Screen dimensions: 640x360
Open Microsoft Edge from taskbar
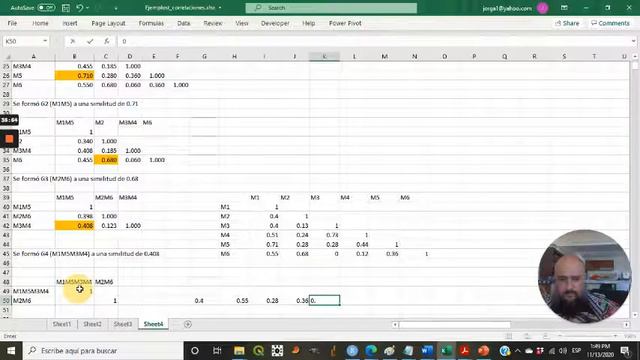(x=371, y=351)
